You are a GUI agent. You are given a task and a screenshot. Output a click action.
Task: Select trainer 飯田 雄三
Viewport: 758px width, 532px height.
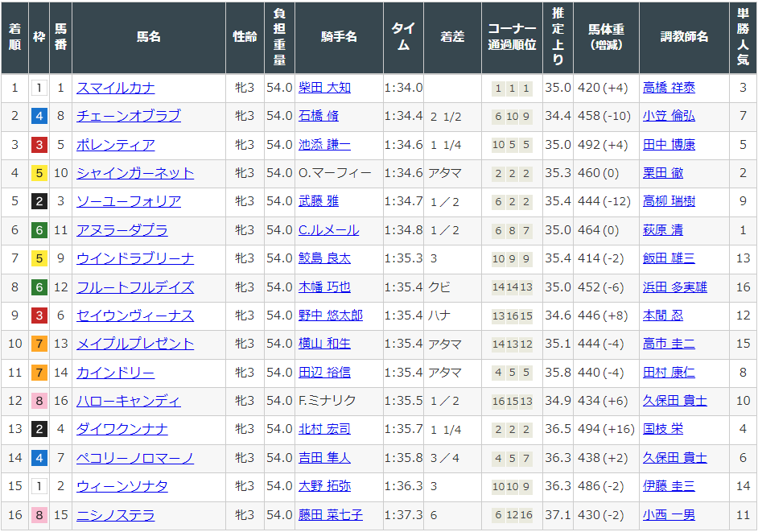(x=669, y=258)
